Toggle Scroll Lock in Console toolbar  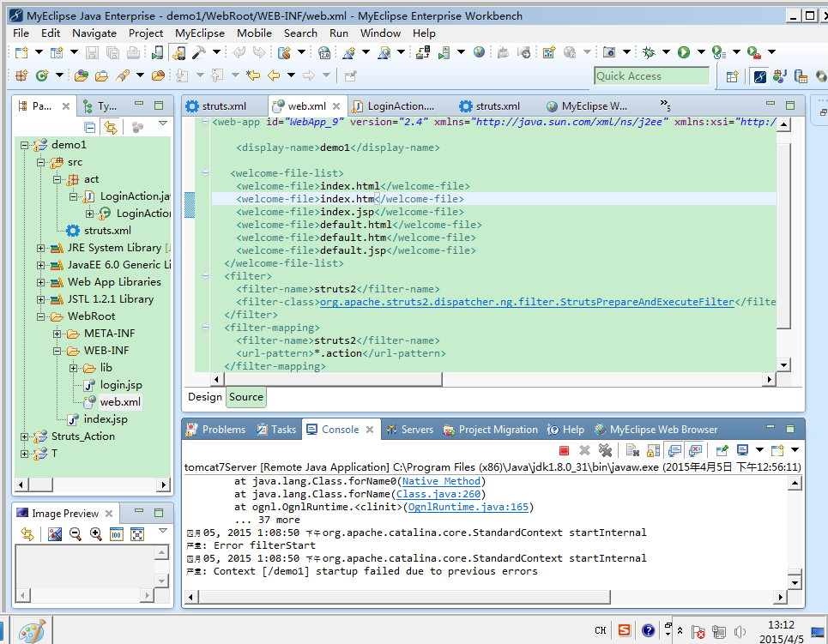653,450
